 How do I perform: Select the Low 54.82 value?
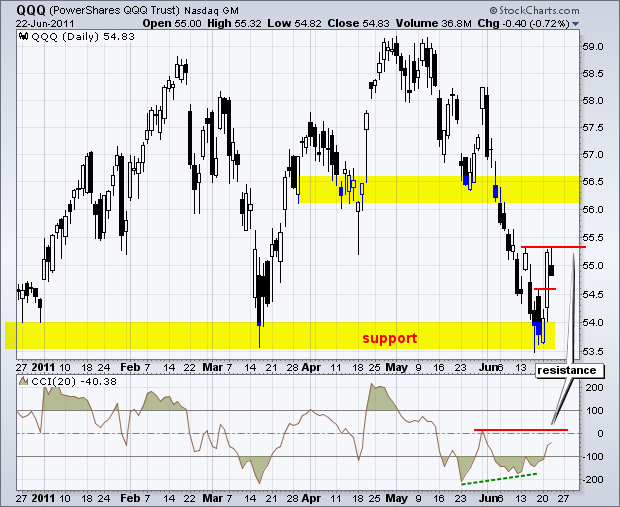pos(295,23)
